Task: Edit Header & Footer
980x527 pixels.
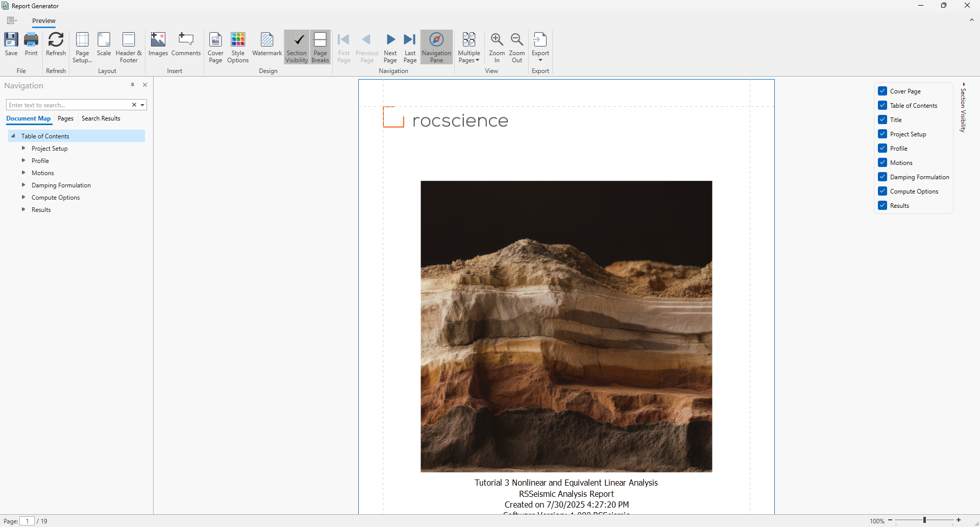Action: coord(129,47)
